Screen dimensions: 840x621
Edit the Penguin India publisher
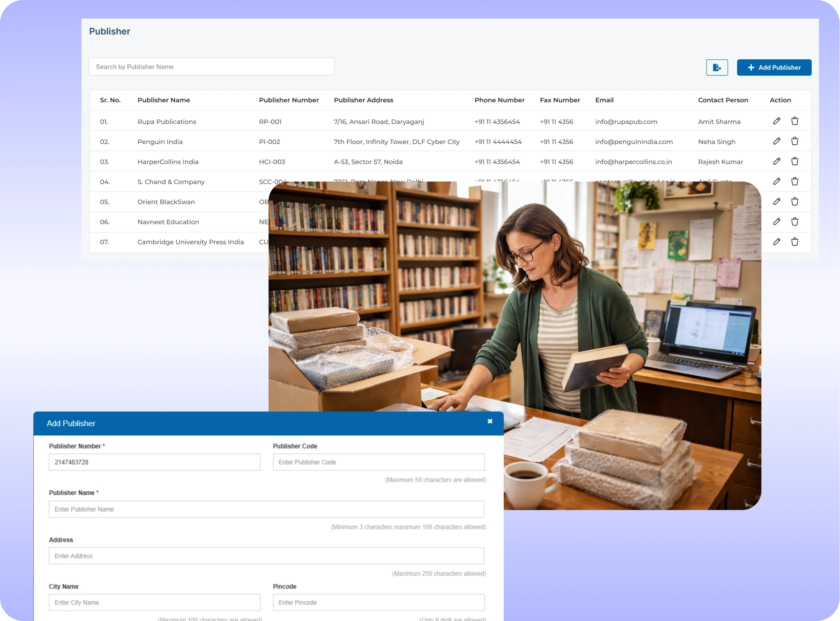click(776, 141)
